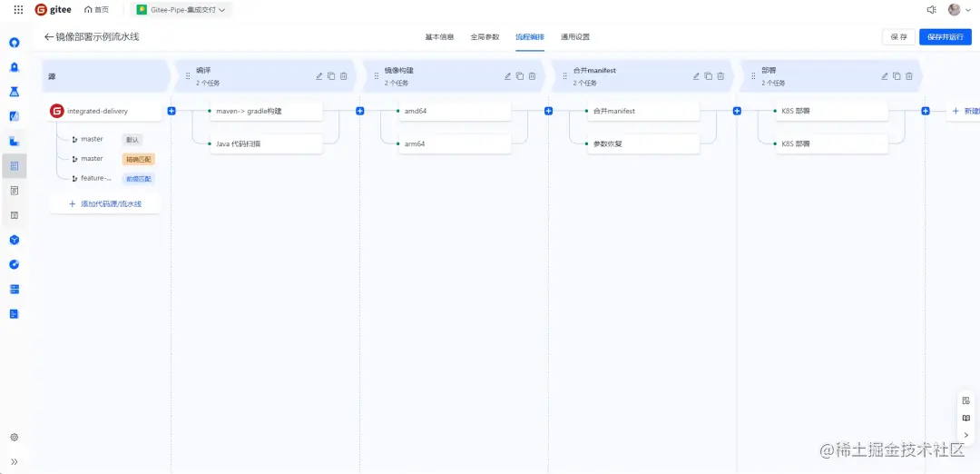Open the flask icon in left sidebar
This screenshot has width=980, height=474.
point(15,92)
